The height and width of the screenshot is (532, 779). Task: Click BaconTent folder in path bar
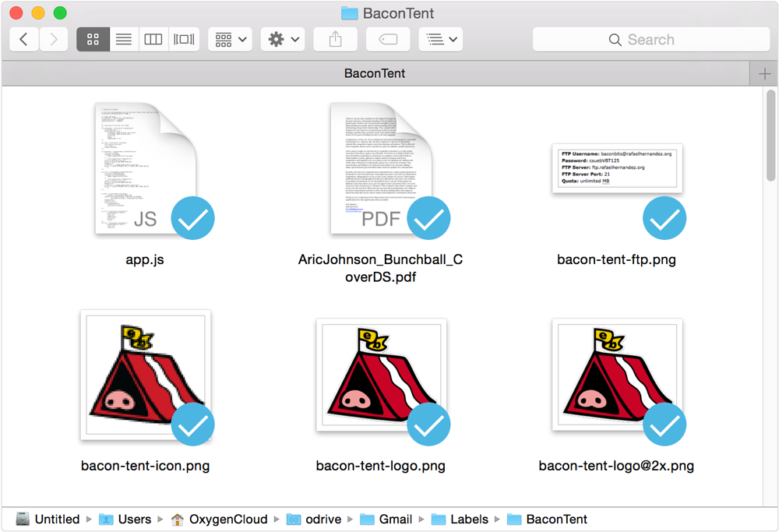click(x=547, y=519)
